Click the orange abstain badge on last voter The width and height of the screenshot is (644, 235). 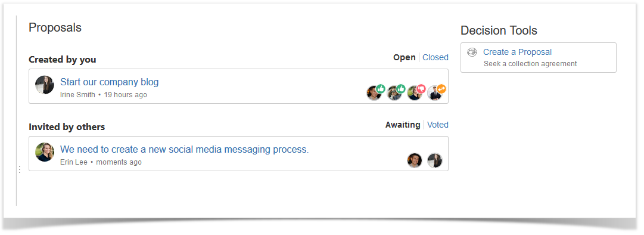click(x=441, y=88)
